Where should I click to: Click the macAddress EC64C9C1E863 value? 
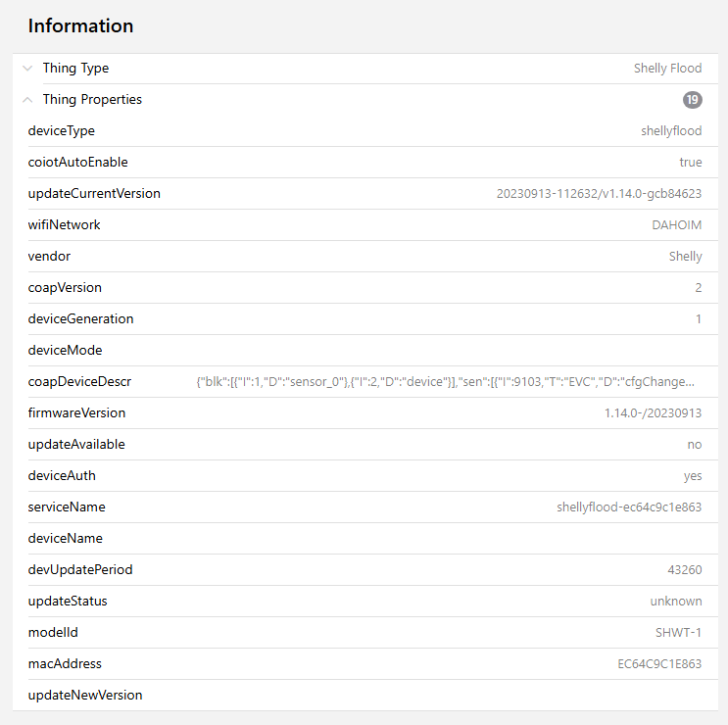point(658,664)
